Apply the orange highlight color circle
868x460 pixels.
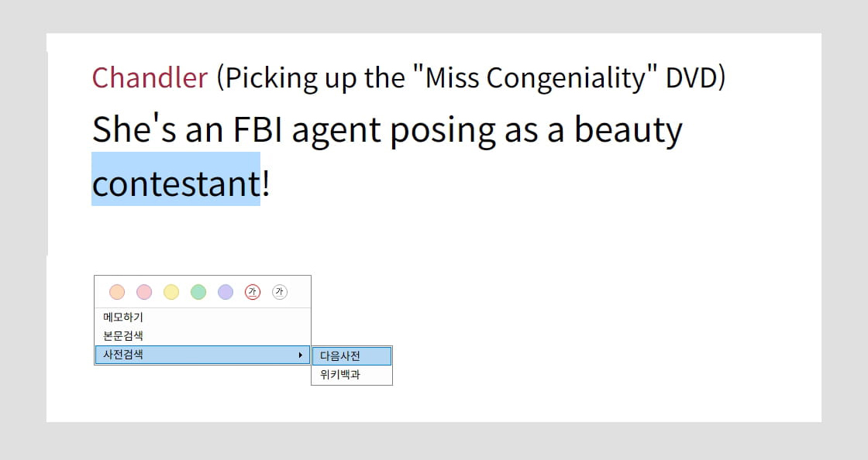pos(117,292)
